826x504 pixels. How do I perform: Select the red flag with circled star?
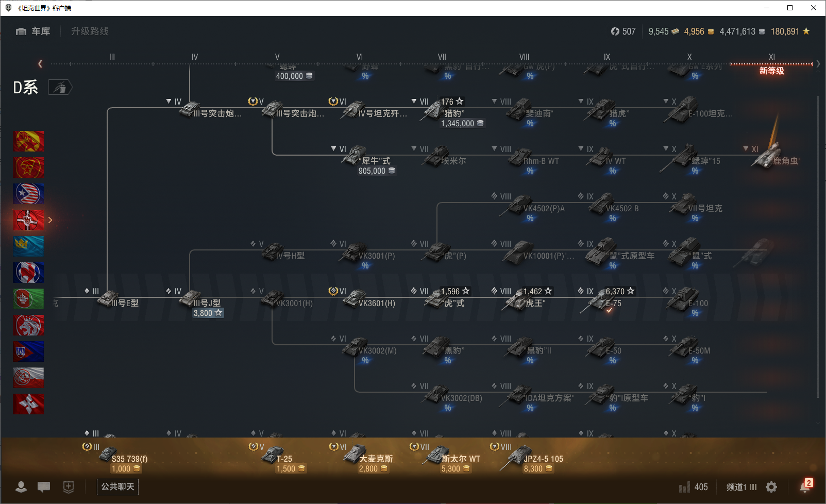click(28, 167)
